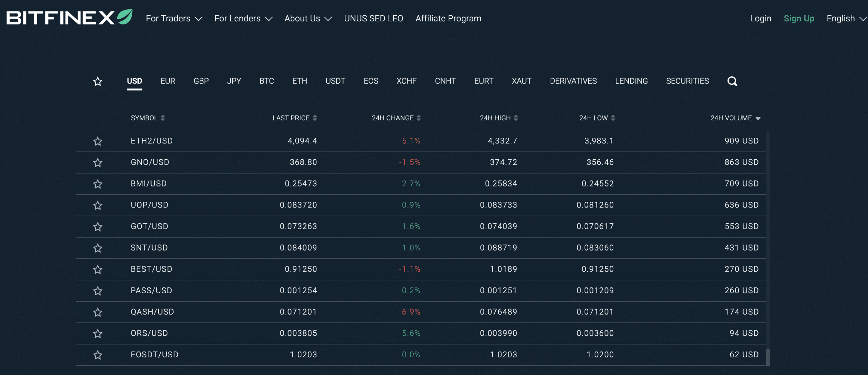Switch to the BTC tab
The image size is (868, 375).
267,81
